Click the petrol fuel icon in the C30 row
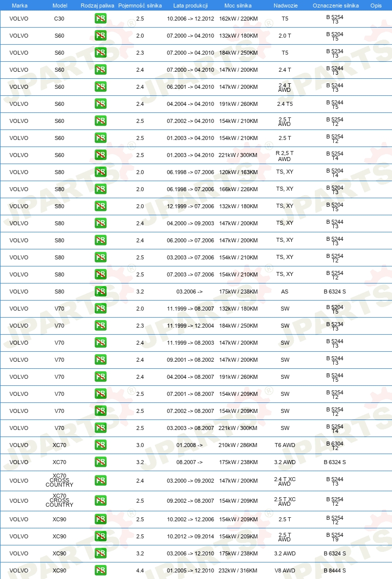 [x=100, y=19]
